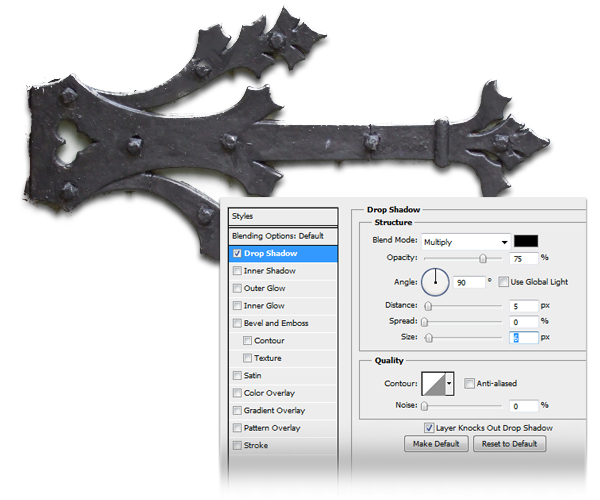Viewport: 600px width, 500px height.
Task: Select the Bevel and Emboss label
Action: coord(276,323)
